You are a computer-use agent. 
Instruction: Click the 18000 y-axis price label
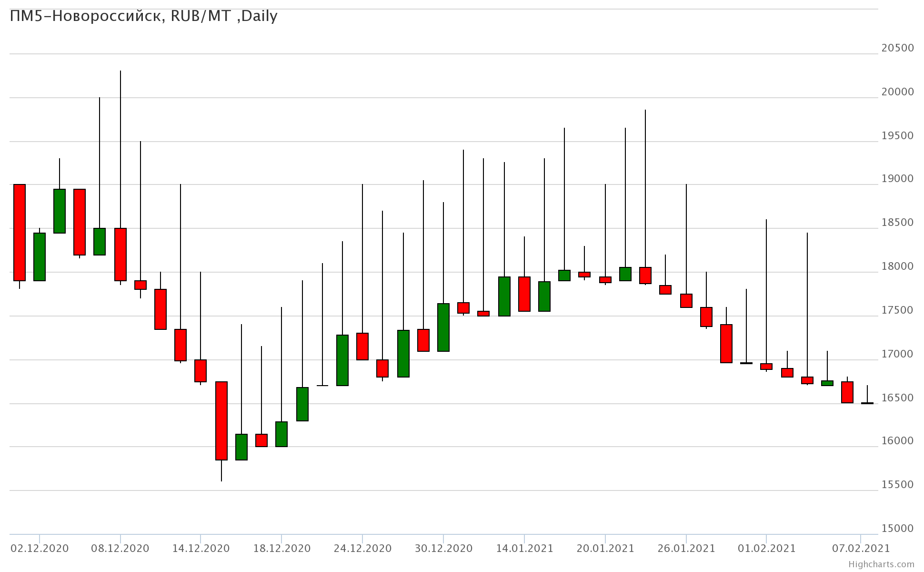click(x=897, y=266)
